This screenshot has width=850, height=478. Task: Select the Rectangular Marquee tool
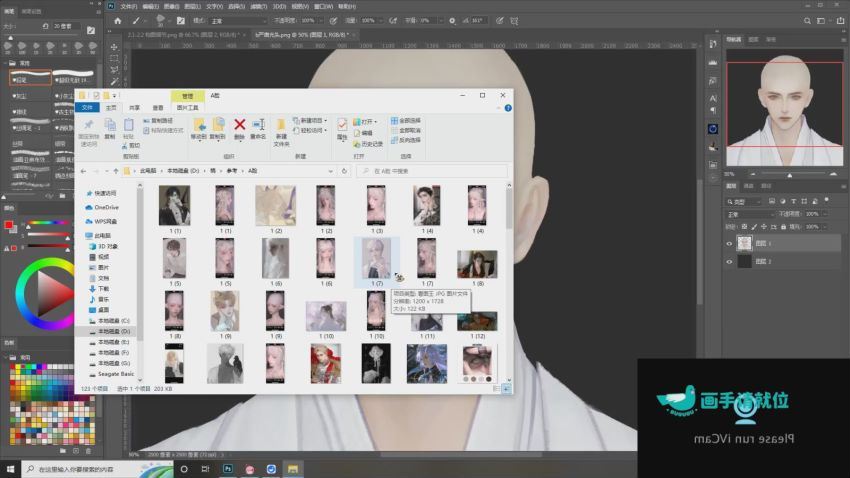point(114,58)
